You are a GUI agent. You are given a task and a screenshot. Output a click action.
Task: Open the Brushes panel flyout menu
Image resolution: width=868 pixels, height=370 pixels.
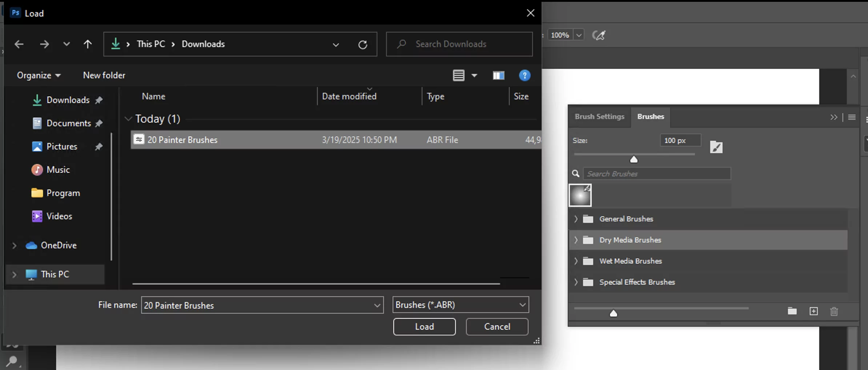tap(852, 117)
